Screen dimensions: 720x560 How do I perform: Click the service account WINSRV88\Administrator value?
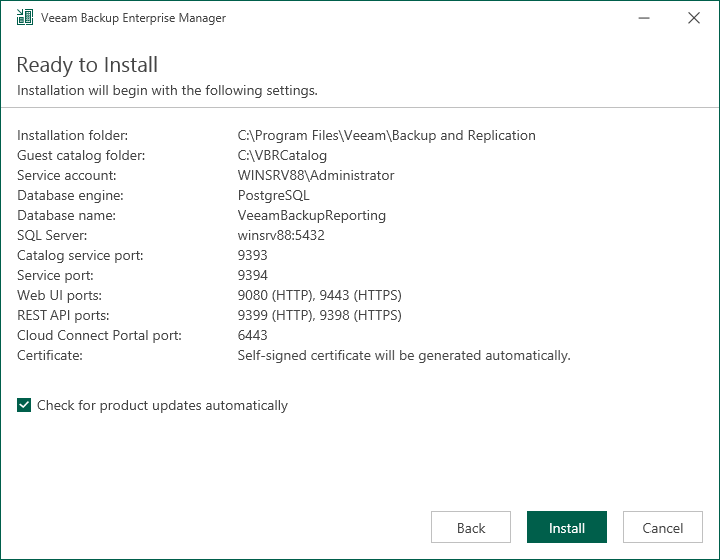(x=315, y=175)
